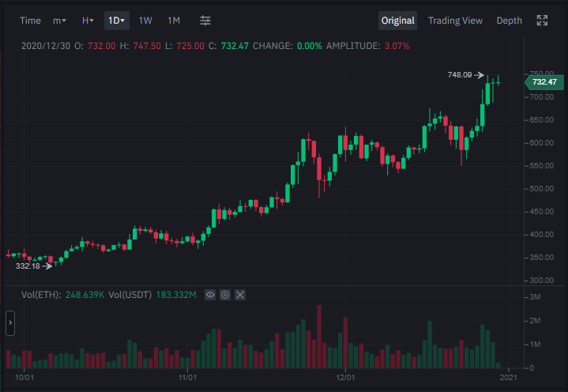568x392 pixels.
Task: Expand the left side panel arrow
Action: point(10,322)
